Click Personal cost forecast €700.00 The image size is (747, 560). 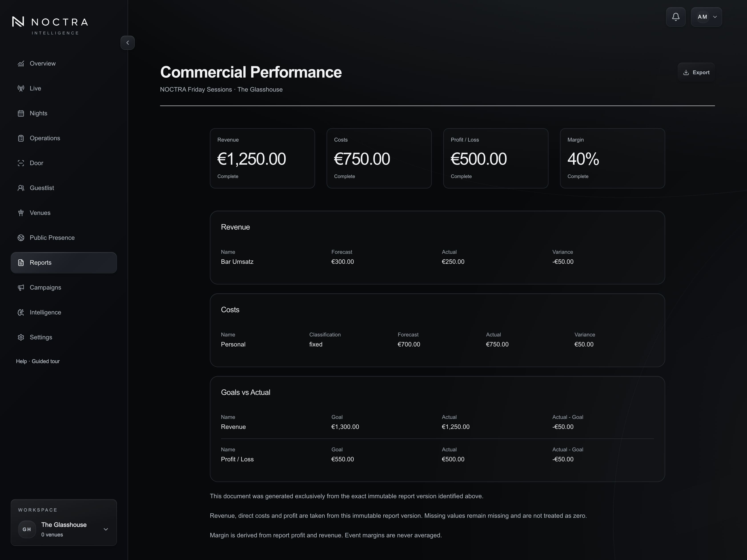pos(409,344)
